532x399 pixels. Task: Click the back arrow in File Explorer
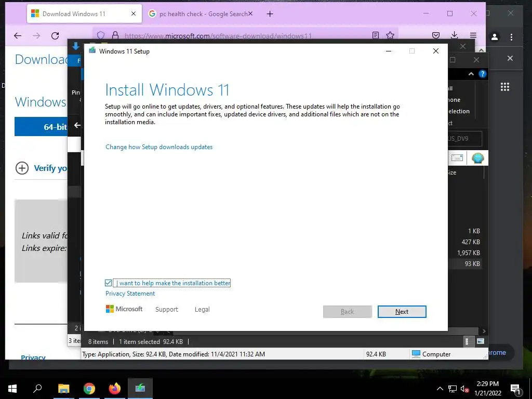[77, 125]
